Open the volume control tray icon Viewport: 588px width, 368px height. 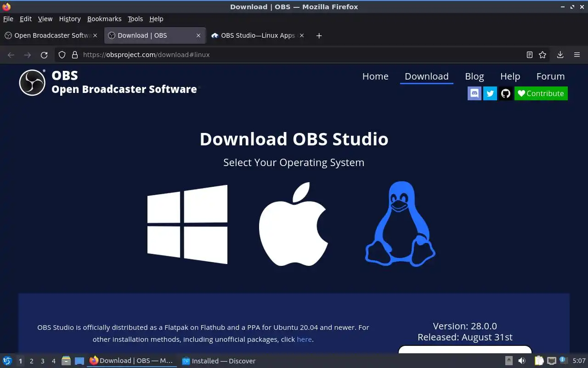(522, 361)
